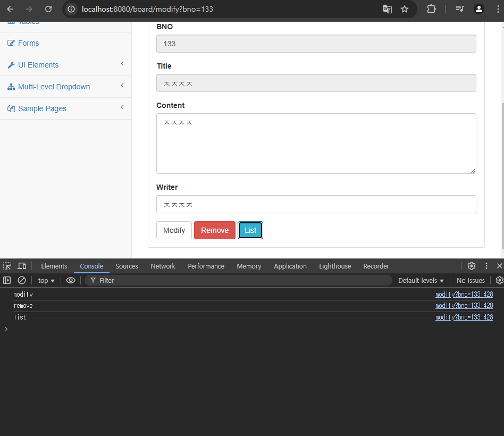View site information icon in address bar
The image size is (504, 436).
click(x=71, y=9)
